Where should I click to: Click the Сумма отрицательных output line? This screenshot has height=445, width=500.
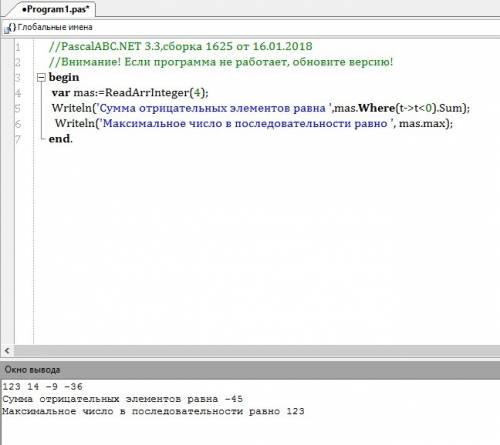(x=122, y=399)
